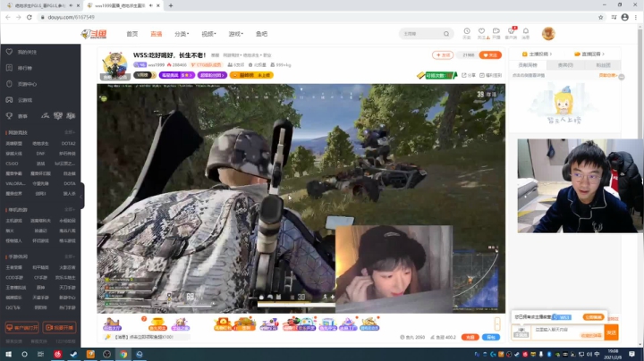644x361 pixels.
Task: Go to 鱼吧 in top navigation
Action: point(261,34)
